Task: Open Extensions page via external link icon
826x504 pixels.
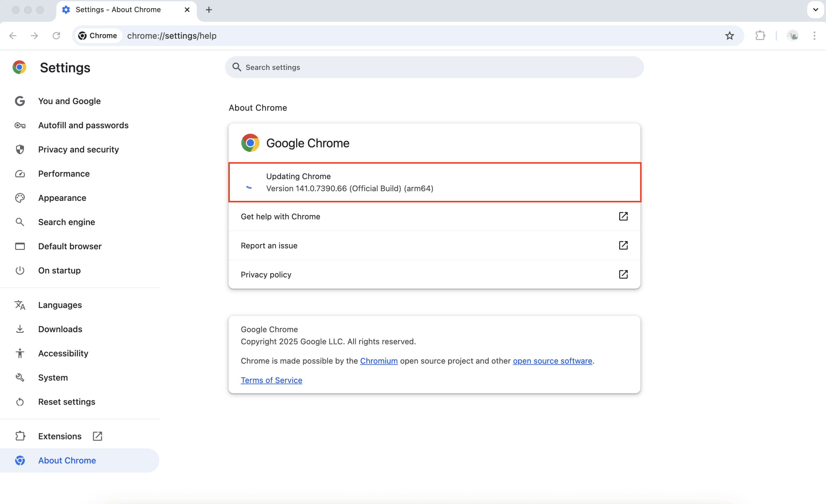Action: tap(97, 436)
